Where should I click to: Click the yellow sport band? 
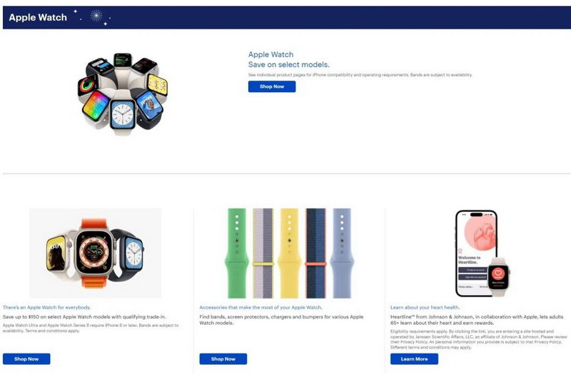pos(289,253)
